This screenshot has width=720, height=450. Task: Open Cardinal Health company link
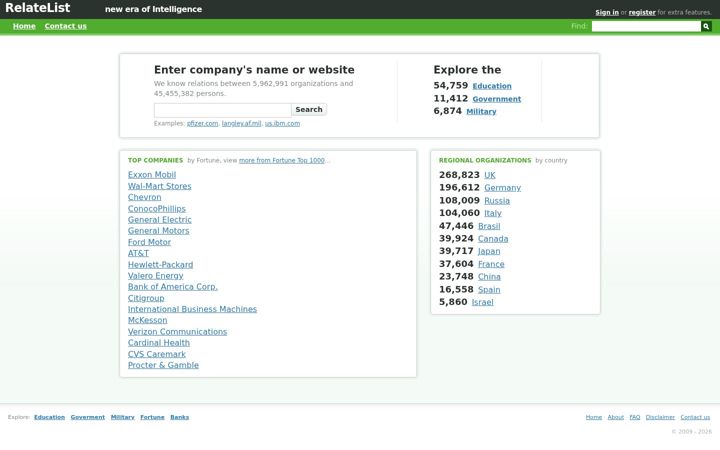coord(159,343)
